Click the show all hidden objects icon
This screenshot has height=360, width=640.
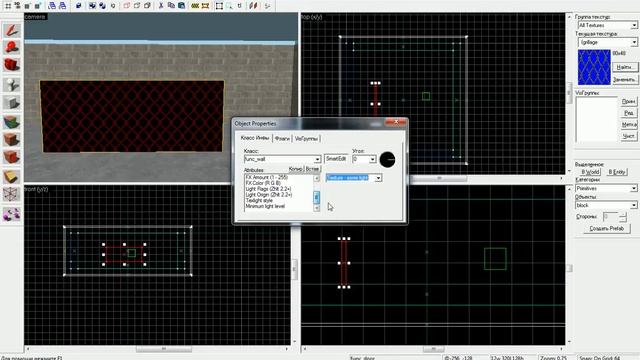click(x=147, y=6)
